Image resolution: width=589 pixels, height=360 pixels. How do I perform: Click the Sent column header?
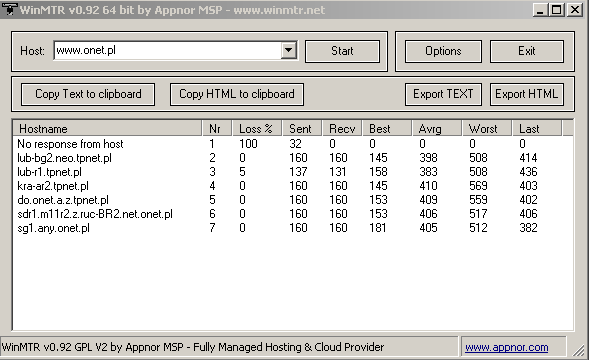(x=302, y=129)
